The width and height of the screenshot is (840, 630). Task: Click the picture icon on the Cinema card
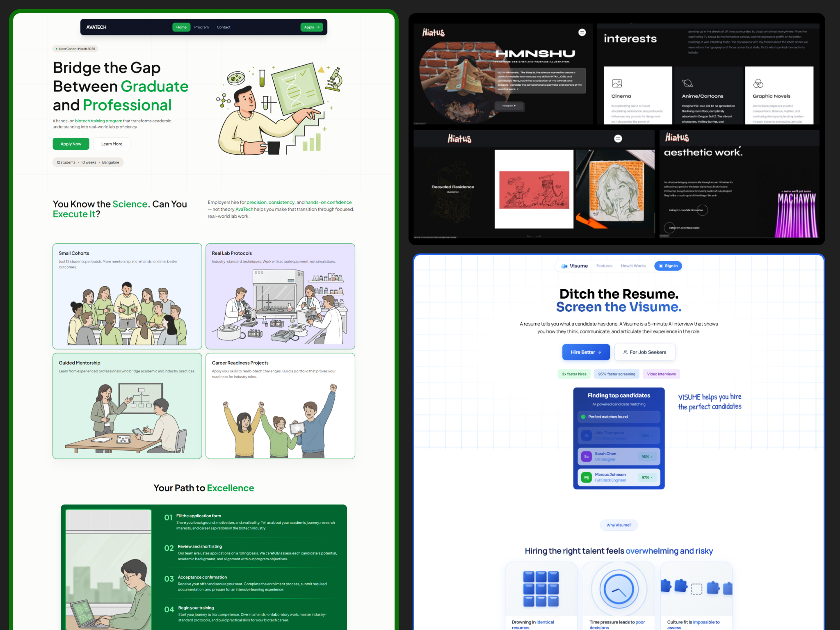tap(617, 84)
